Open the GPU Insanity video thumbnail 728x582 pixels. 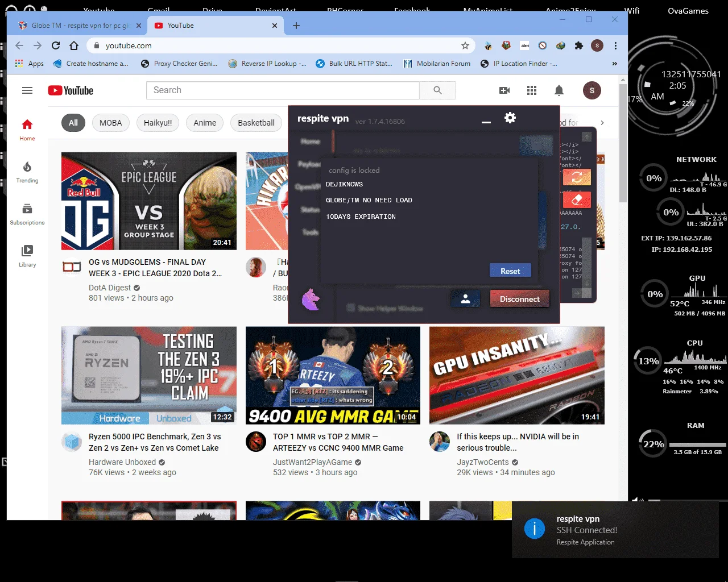pos(517,375)
